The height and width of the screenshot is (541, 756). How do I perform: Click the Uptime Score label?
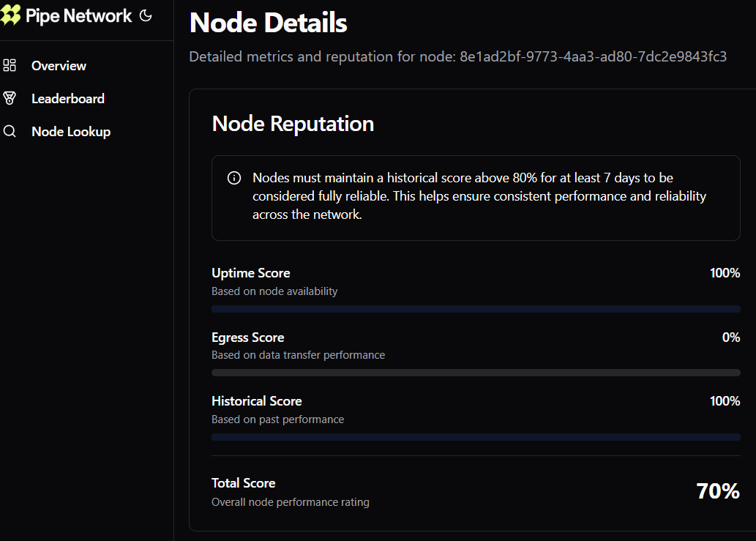pyautogui.click(x=251, y=273)
